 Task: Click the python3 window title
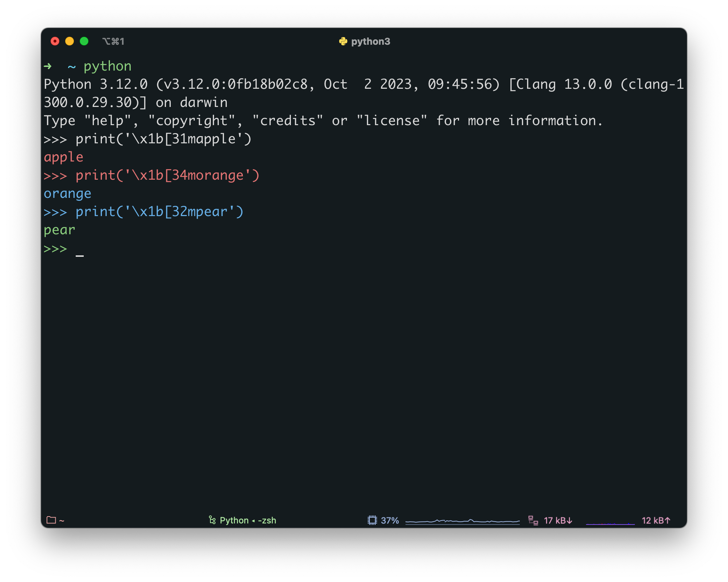pos(371,41)
